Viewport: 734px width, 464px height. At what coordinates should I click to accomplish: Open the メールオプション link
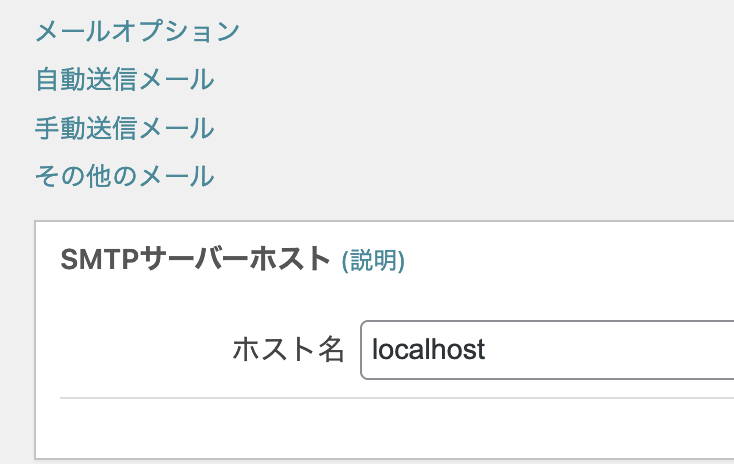[138, 31]
